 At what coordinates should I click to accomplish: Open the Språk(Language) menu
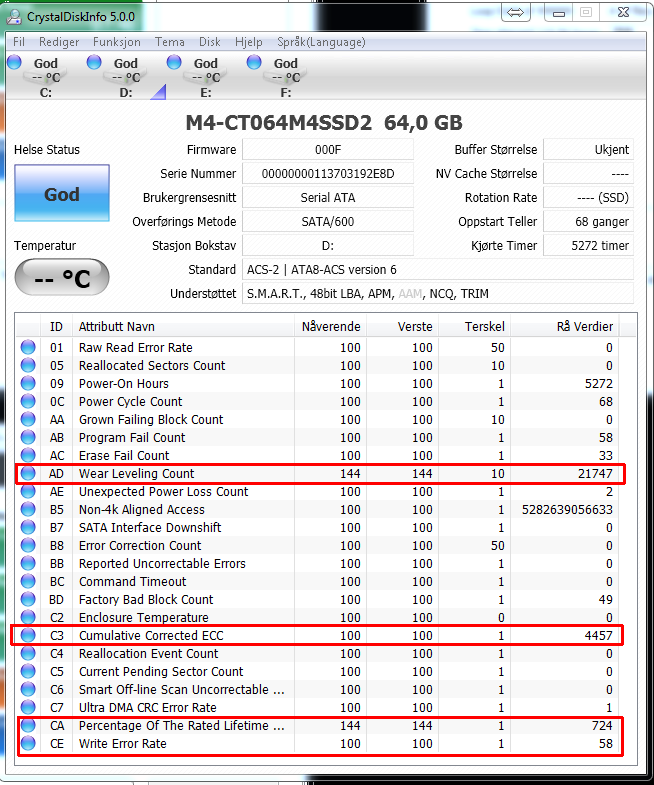(321, 42)
